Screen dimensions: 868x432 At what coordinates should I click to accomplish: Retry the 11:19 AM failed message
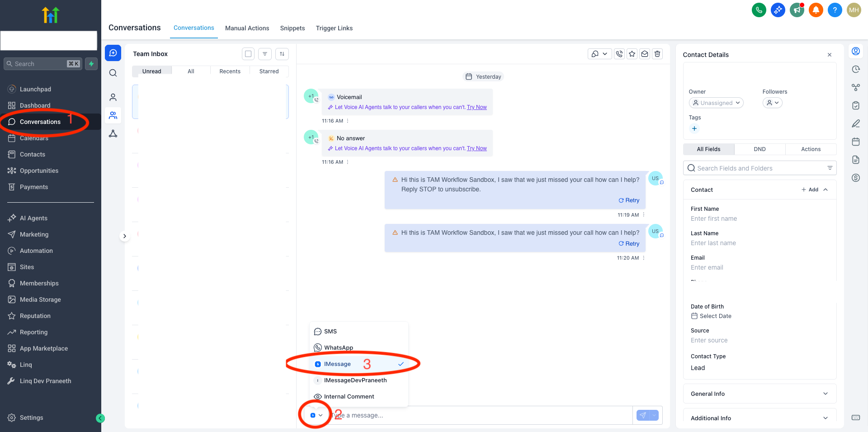(x=629, y=200)
